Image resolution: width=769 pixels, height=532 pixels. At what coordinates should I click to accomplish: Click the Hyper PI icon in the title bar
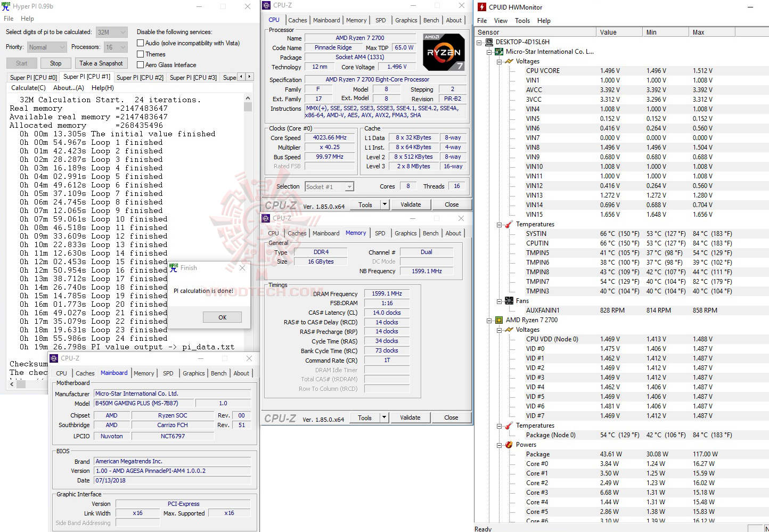click(x=6, y=6)
